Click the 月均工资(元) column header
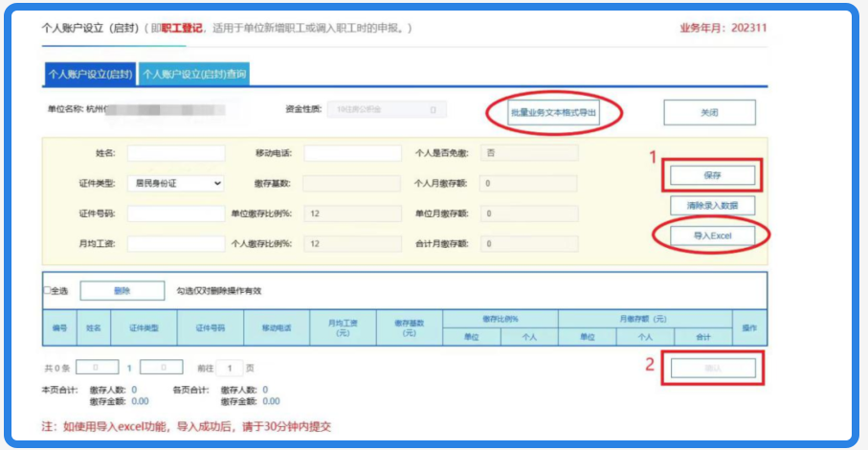Image resolution: width=868 pixels, height=450 pixels. click(344, 327)
